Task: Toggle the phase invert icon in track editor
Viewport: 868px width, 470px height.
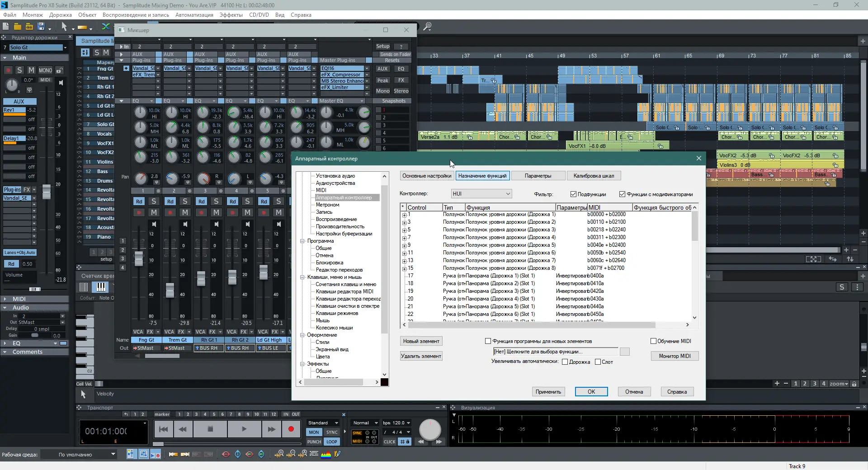Action: click(x=29, y=89)
